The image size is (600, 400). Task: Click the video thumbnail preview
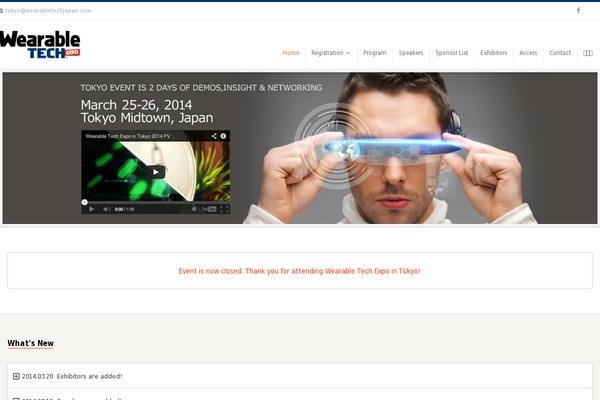(155, 171)
